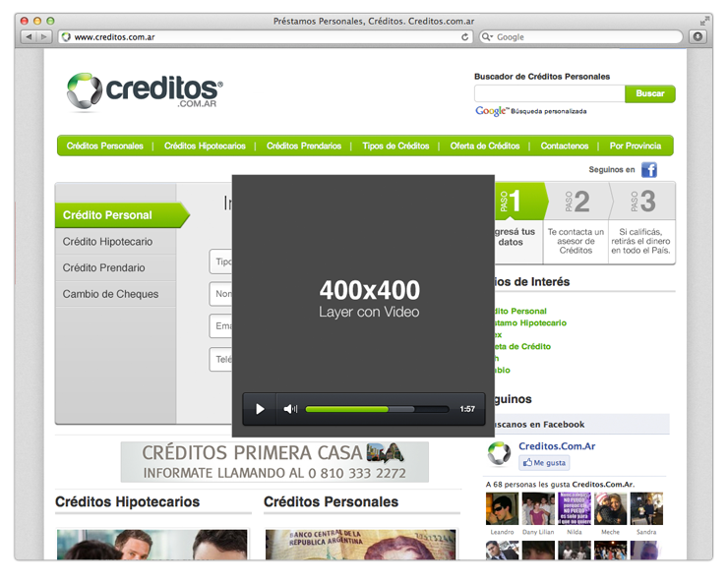Click the Créditos Personales section heading
Screen dimensions: 728x582
tap(331, 501)
